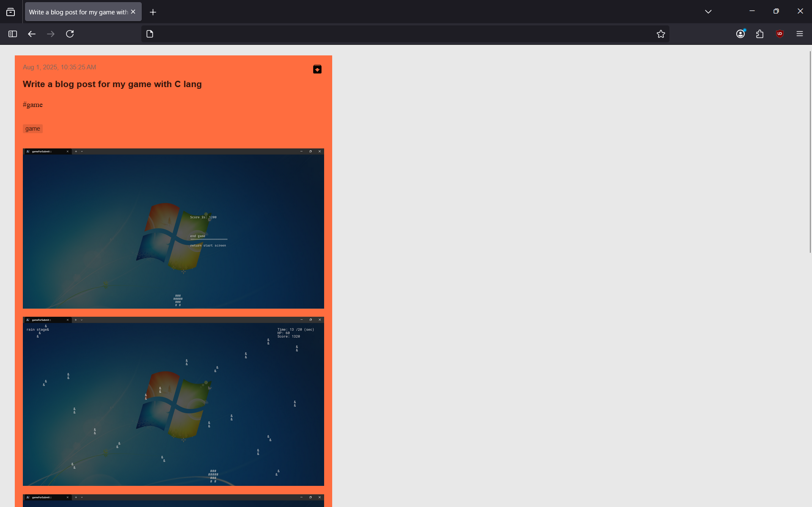This screenshot has height=507, width=812.
Task: Minimize the browser window
Action: pyautogui.click(x=752, y=11)
